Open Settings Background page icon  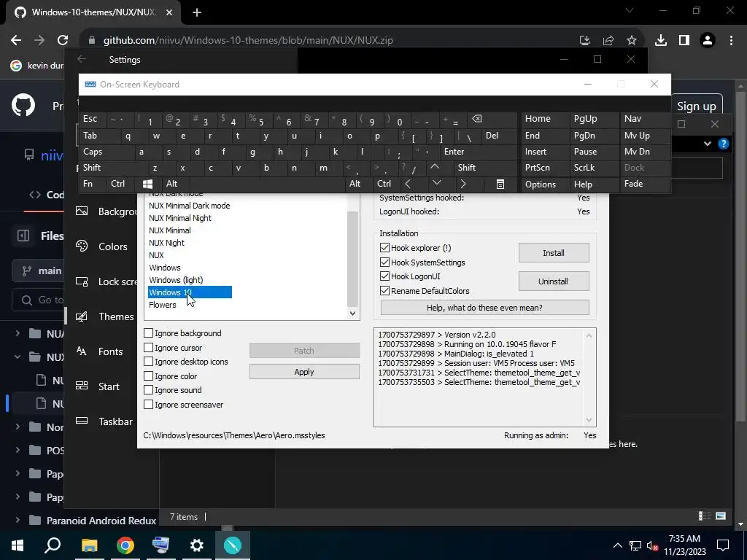click(82, 211)
